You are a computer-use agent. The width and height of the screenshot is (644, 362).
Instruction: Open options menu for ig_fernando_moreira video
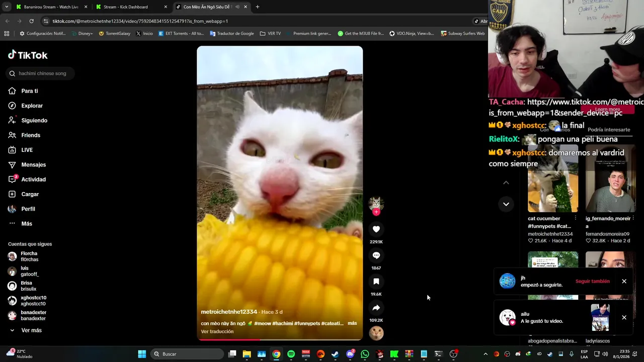[633, 218]
